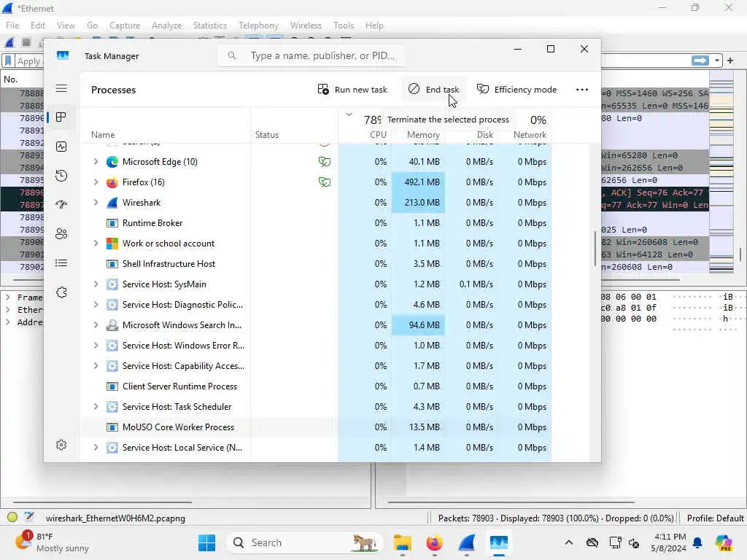Image resolution: width=747 pixels, height=560 pixels.
Task: Open Wireshark Statistics menu
Action: tap(209, 26)
